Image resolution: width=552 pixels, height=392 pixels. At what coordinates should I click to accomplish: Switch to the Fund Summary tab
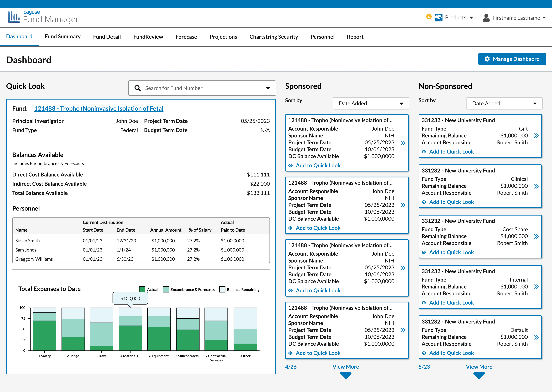pos(63,37)
